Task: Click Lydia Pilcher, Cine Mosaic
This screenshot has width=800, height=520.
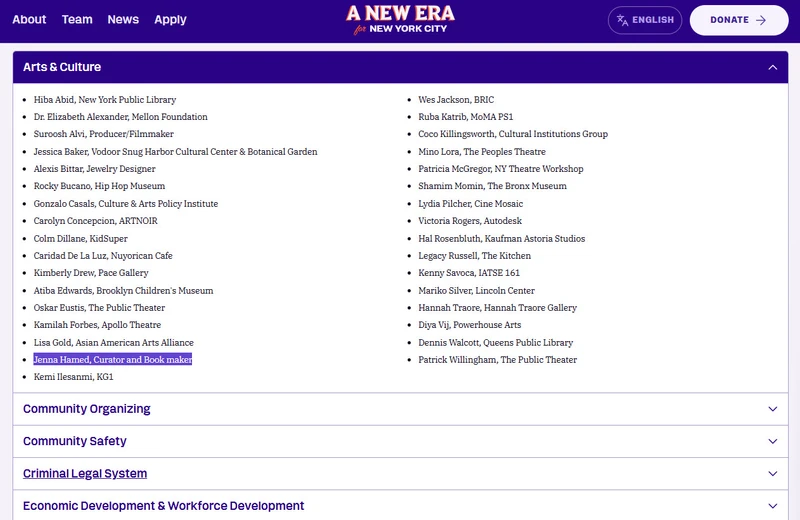Action: [x=470, y=204]
